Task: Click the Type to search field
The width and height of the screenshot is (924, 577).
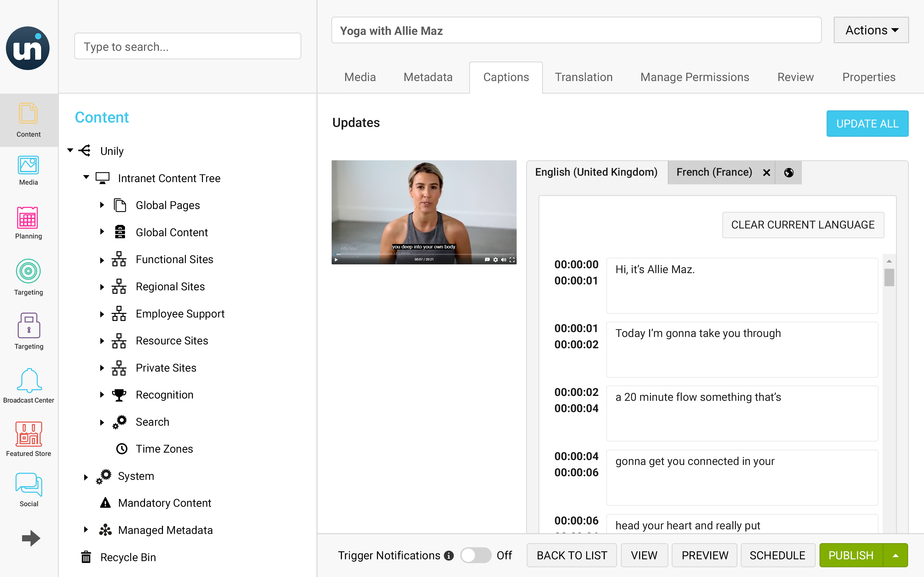Action: tap(187, 47)
